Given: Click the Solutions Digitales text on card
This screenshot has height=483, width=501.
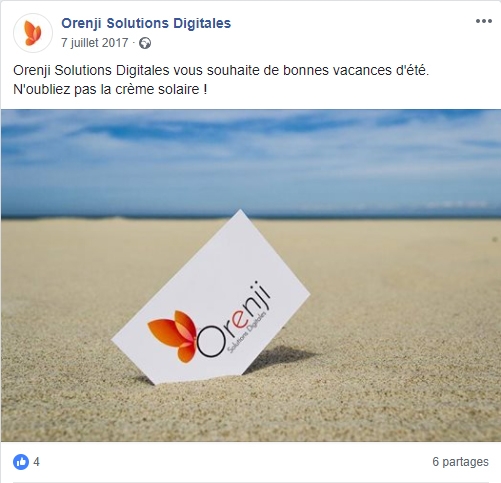Looking at the screenshot, I should [247, 332].
